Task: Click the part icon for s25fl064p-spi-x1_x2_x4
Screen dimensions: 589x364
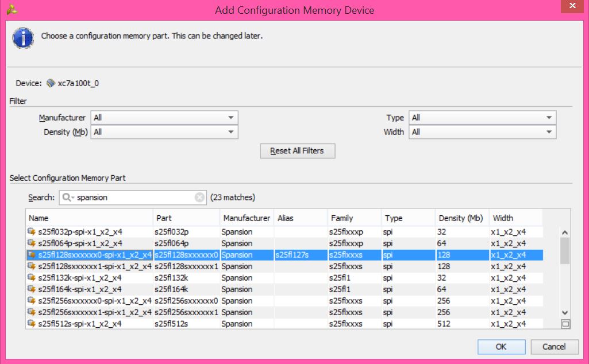Action: [32, 243]
